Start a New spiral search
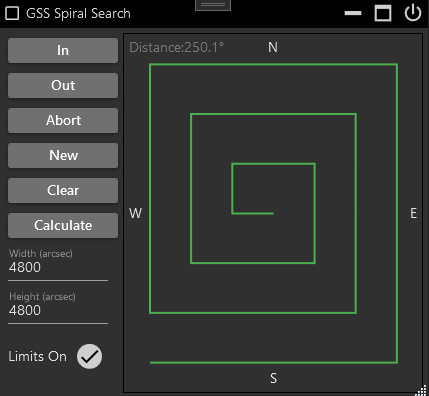The width and height of the screenshot is (429, 396). click(x=63, y=155)
